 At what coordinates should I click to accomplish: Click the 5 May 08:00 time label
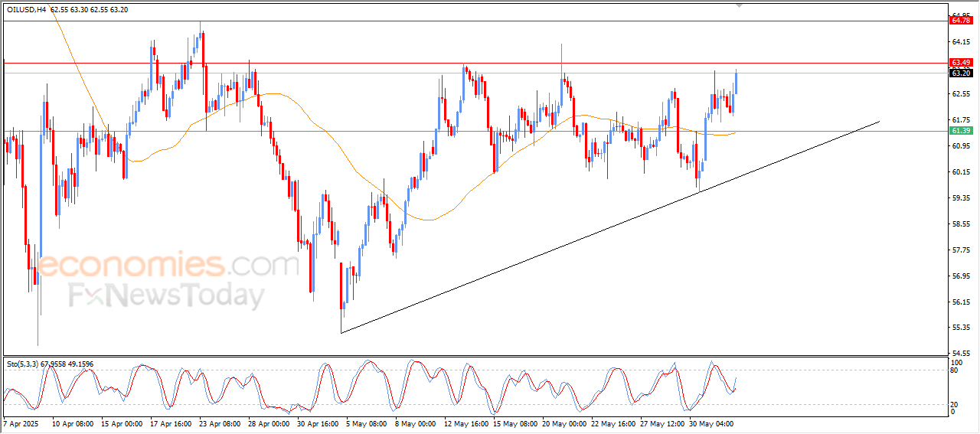[367, 423]
